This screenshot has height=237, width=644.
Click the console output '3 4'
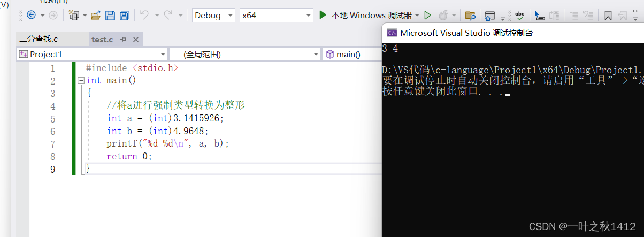click(390, 49)
